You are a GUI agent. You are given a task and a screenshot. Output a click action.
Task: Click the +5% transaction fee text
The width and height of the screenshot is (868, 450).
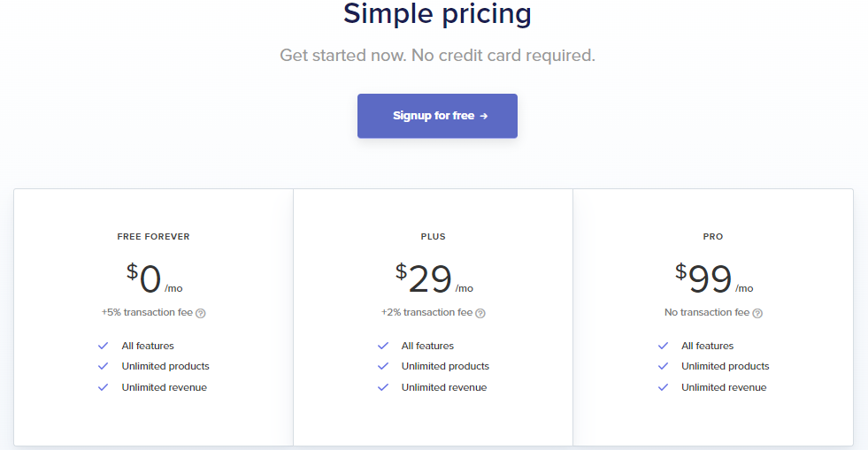pyautogui.click(x=147, y=312)
